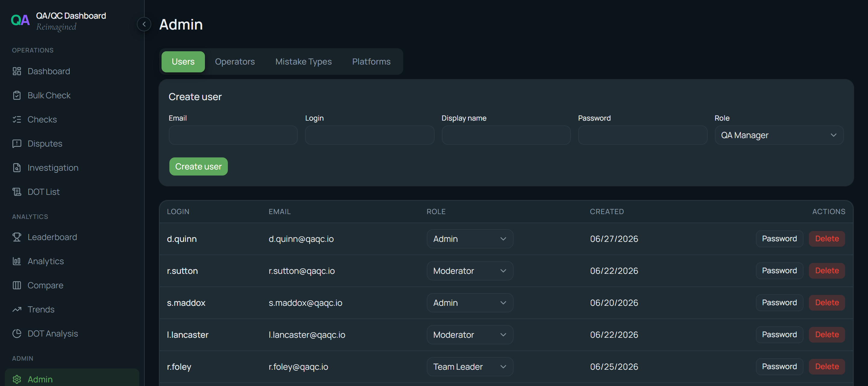Delete the l.lancaster user

click(x=827, y=335)
